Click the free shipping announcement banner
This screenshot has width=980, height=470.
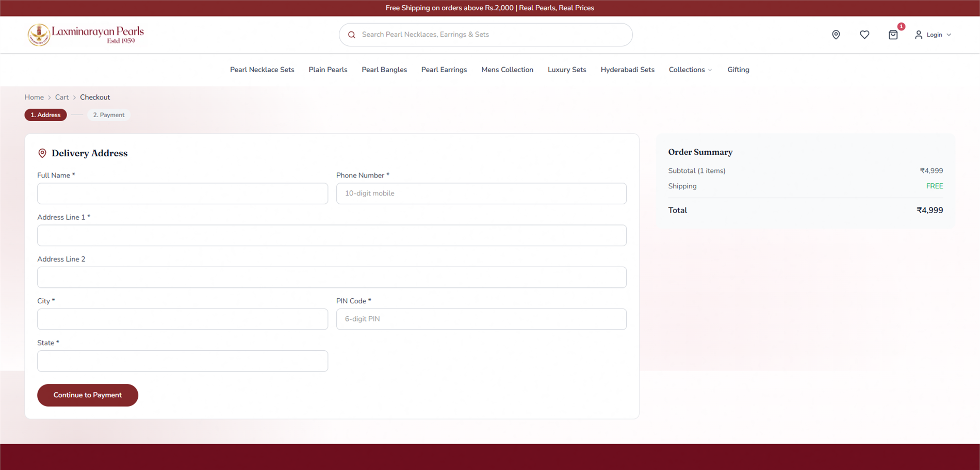[x=490, y=8]
